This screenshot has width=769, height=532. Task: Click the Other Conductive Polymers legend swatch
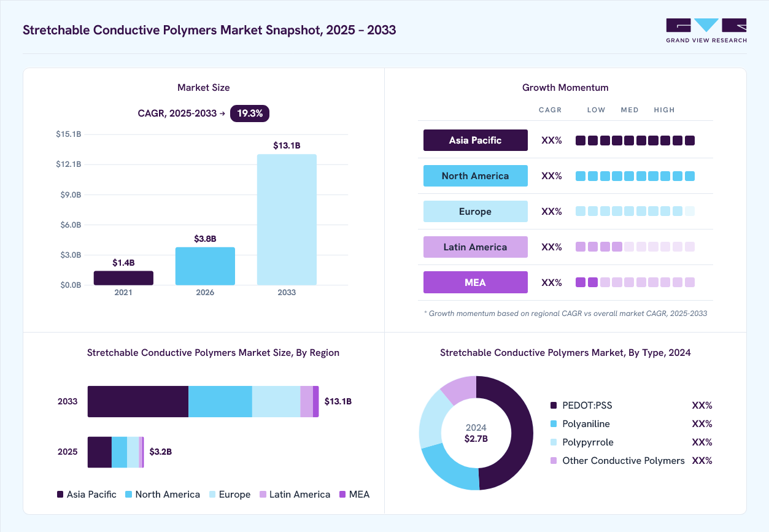(x=554, y=461)
